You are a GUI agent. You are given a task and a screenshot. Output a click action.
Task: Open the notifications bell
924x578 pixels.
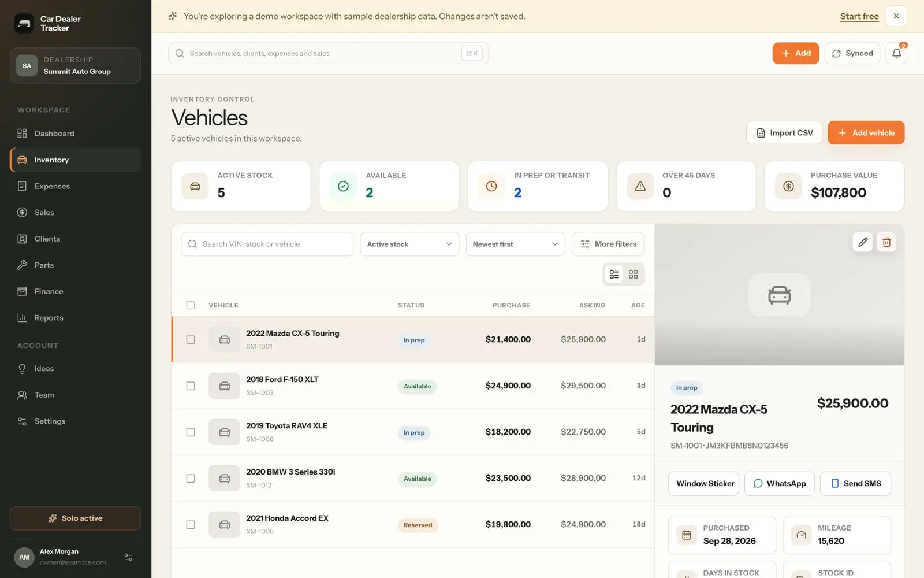click(896, 53)
